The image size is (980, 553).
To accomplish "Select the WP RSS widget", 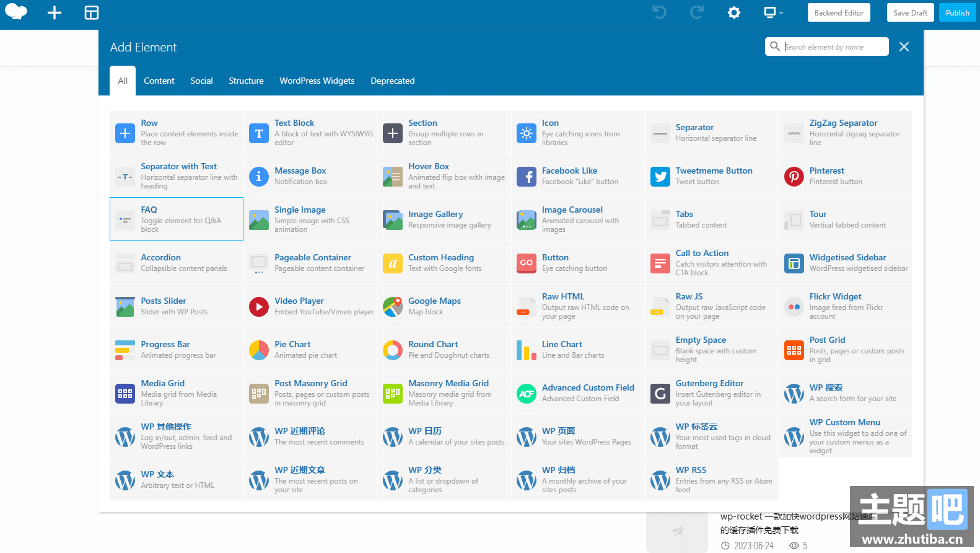I will click(712, 479).
